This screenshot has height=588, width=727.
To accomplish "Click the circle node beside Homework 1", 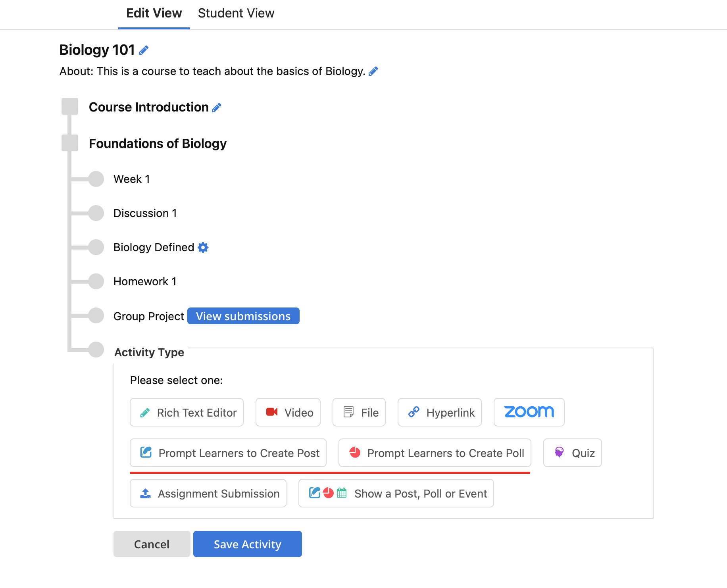I will tap(96, 281).
